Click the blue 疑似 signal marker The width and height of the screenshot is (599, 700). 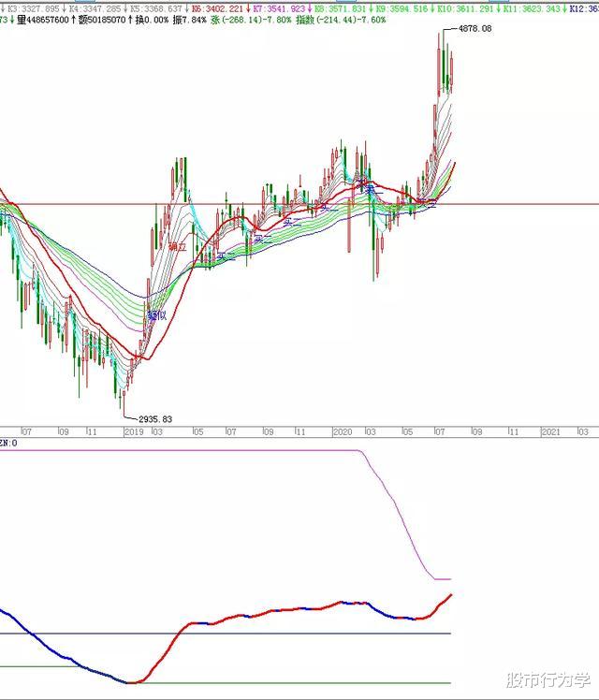point(157,315)
